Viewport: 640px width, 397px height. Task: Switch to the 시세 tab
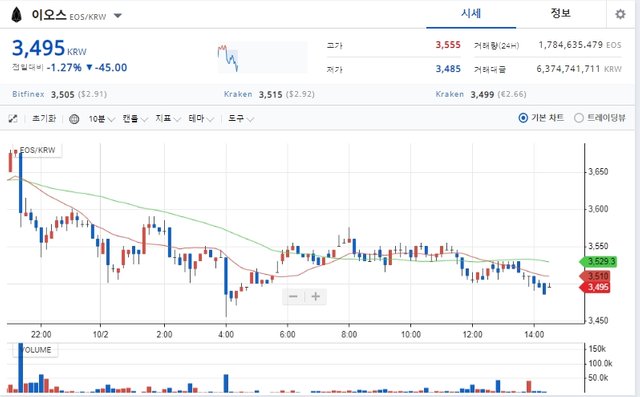pyautogui.click(x=471, y=14)
